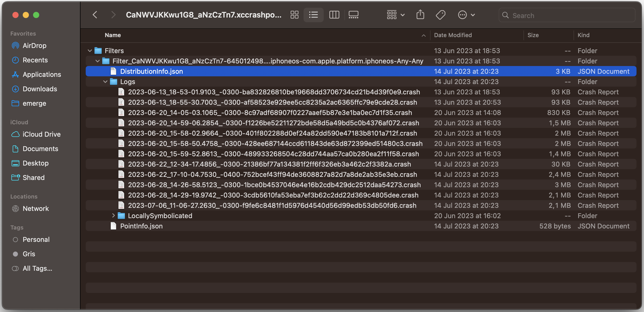
Task: Open AirDrop from the sidebar
Action: 34,46
